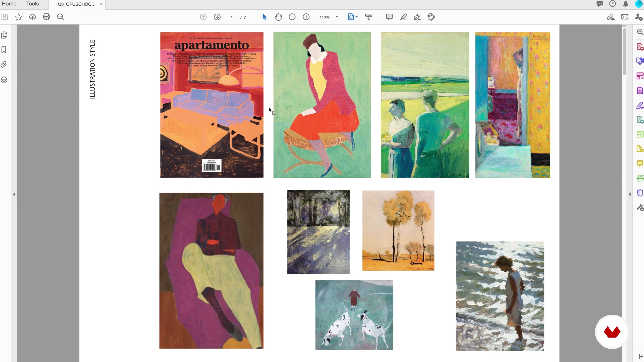
Task: Collapse the right tools pane arrow
Action: point(630,194)
